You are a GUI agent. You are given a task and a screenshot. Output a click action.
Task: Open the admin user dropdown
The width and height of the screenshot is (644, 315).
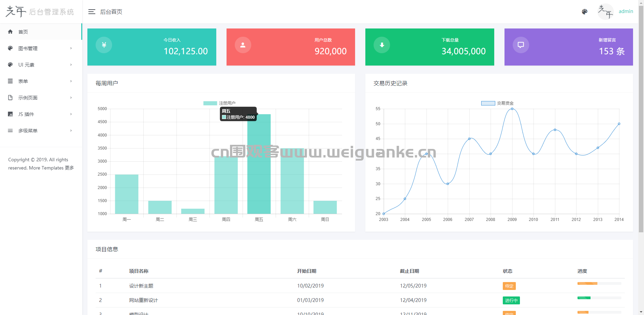[625, 11]
